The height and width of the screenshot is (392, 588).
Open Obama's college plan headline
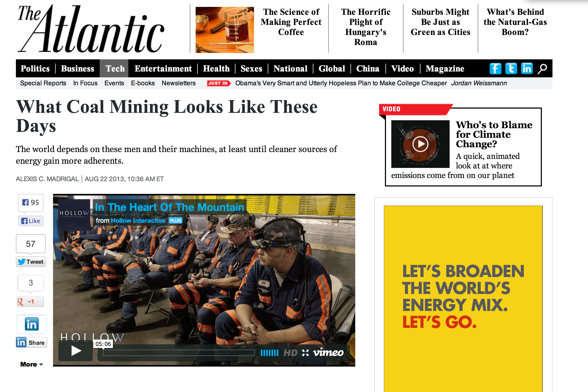[x=341, y=83]
